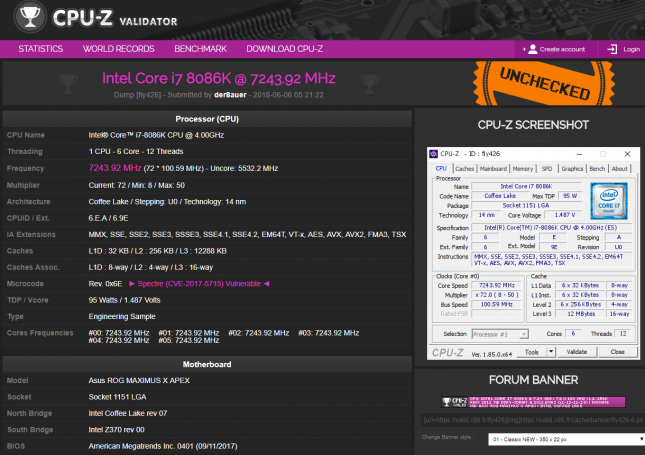
Task: Expand the Tools dropdown arrow
Action: [551, 352]
